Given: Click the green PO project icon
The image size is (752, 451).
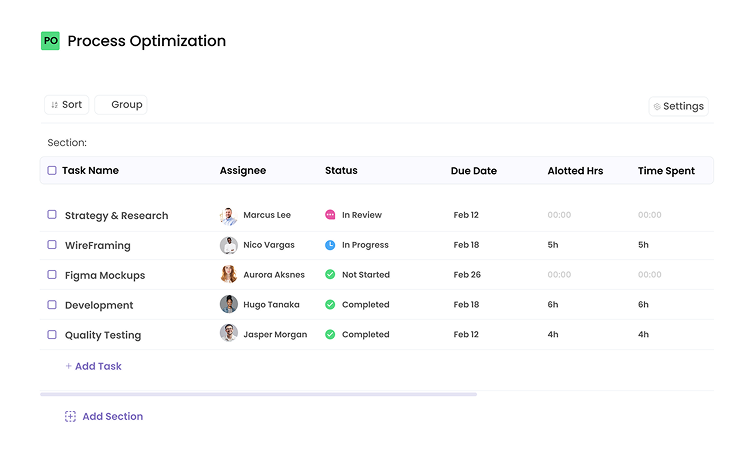Looking at the screenshot, I should (50, 41).
